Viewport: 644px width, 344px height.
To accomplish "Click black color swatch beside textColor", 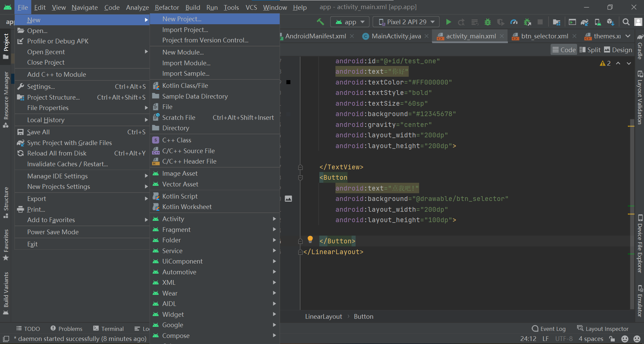I will [x=288, y=82].
